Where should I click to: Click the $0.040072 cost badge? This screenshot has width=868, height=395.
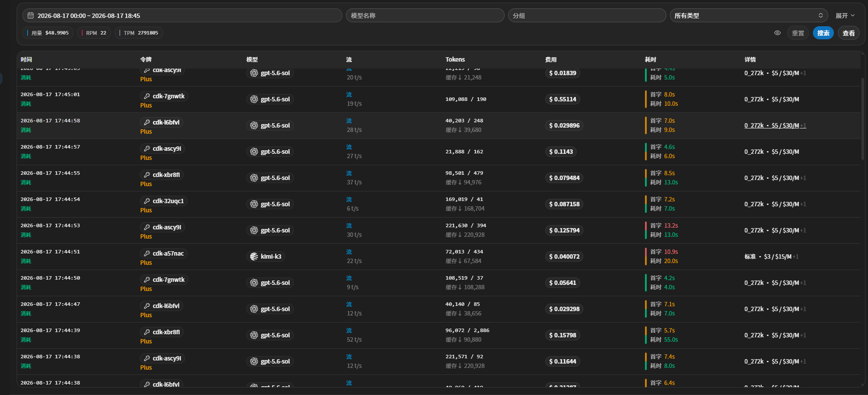click(x=565, y=256)
